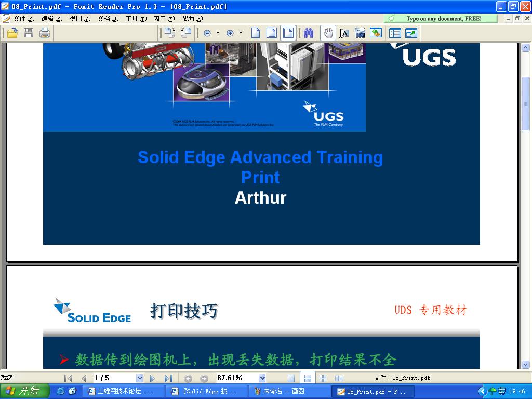
Task: Set fit page view
Action: [272, 33]
